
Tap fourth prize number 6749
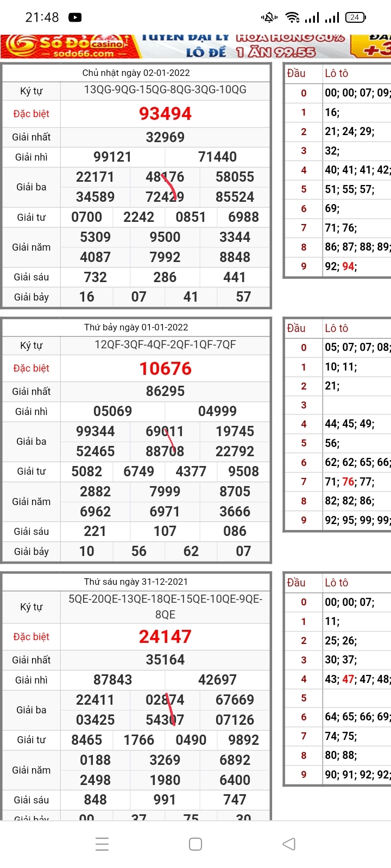[138, 471]
